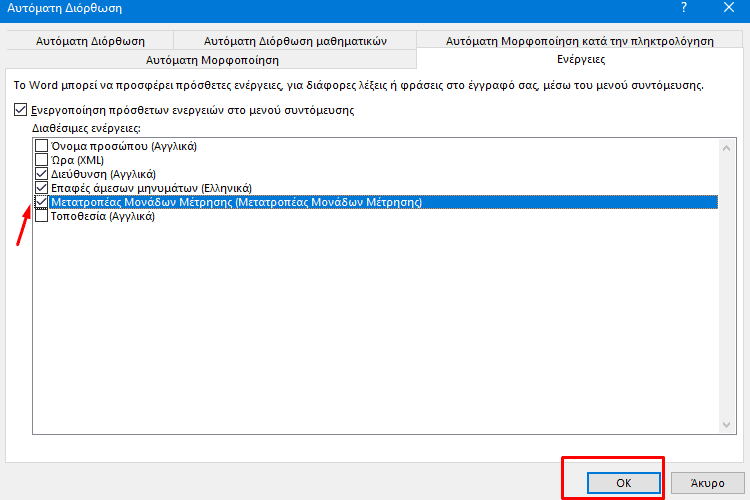The width and height of the screenshot is (750, 500).
Task: Select the highlighted Μετατροπέας Μονάδων Μέτρησης row
Action: pyautogui.click(x=384, y=202)
